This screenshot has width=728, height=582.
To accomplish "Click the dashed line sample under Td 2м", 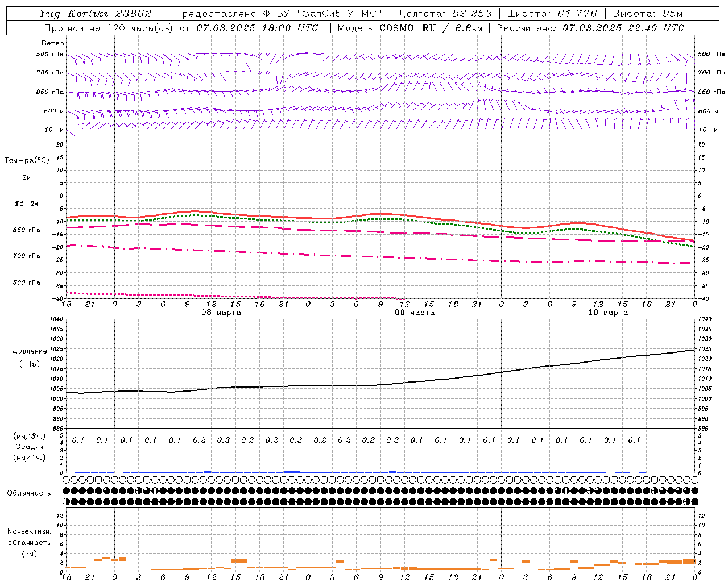I will click(x=26, y=210).
